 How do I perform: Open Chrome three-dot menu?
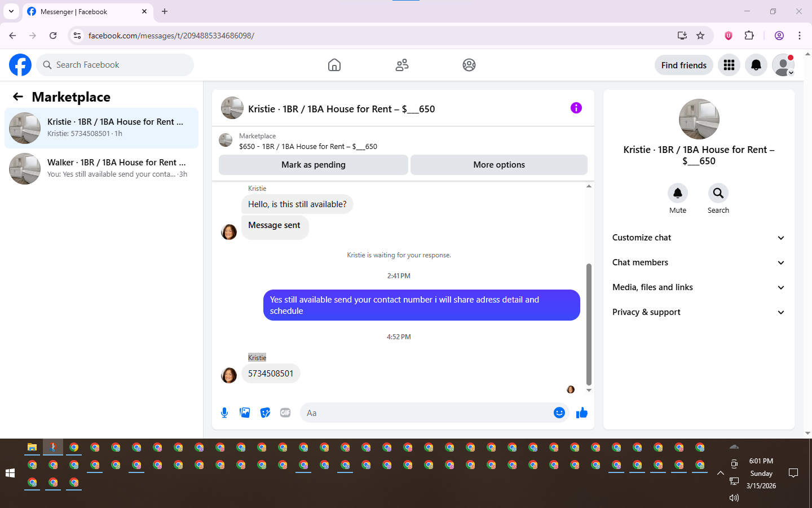800,36
